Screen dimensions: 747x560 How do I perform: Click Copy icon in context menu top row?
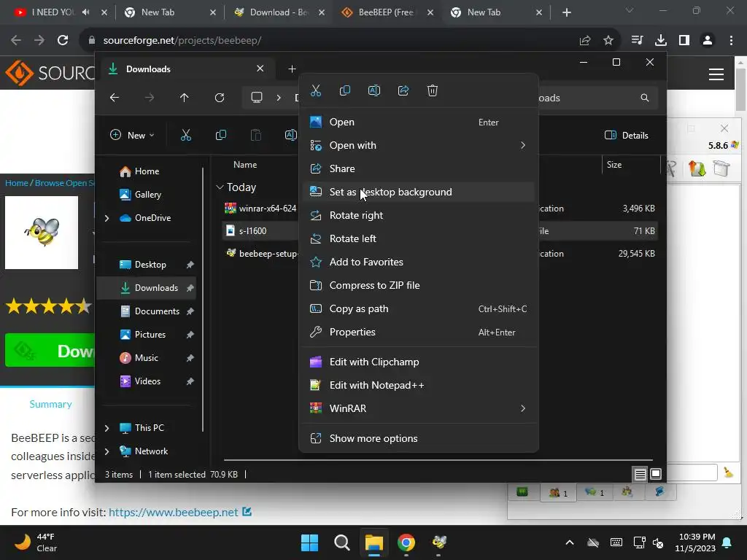pyautogui.click(x=345, y=90)
